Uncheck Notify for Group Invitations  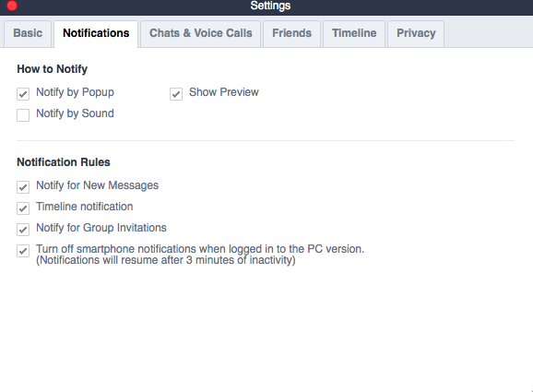click(x=23, y=230)
